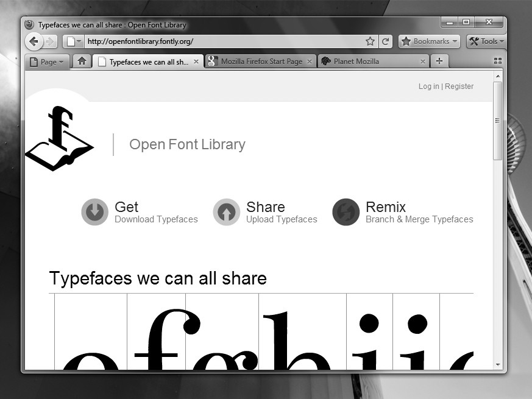Click the vertical scrollbar thumb
Image resolution: width=532 pixels, height=399 pixels.
pyautogui.click(x=498, y=121)
